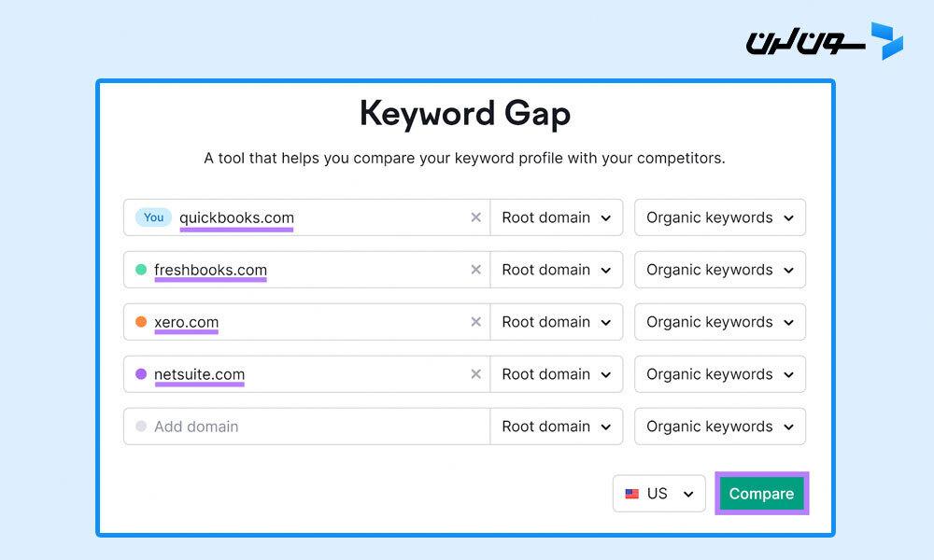
Task: Open Root domain dropdown for quickbooks.com
Action: coord(557,217)
